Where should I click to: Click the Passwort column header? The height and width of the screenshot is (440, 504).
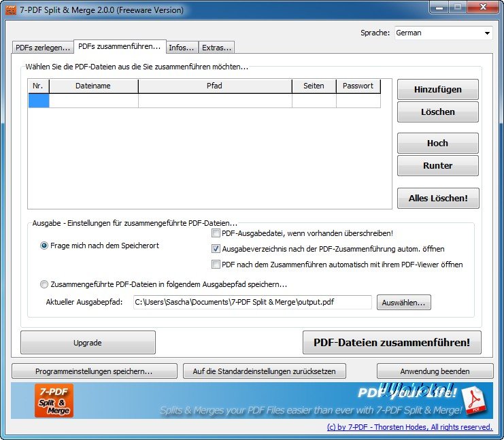pyautogui.click(x=358, y=86)
